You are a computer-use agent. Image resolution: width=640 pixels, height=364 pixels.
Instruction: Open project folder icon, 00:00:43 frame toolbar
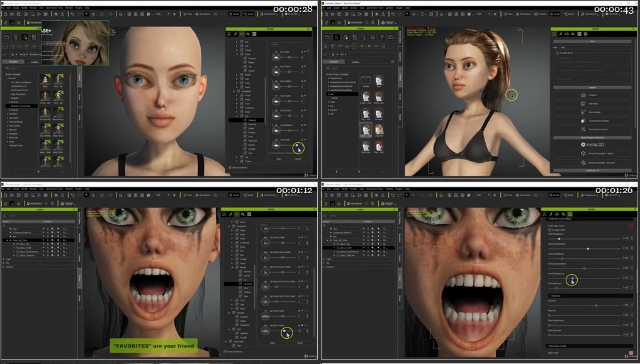coord(333,14)
